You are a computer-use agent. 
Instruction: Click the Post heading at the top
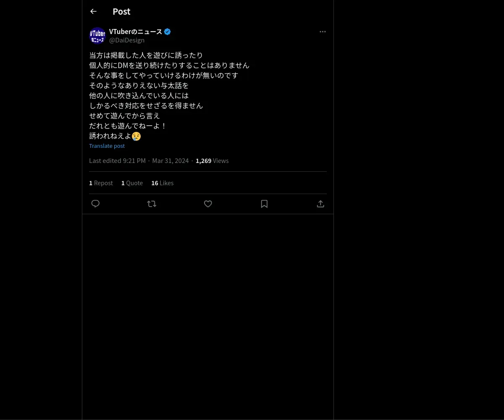121,11
